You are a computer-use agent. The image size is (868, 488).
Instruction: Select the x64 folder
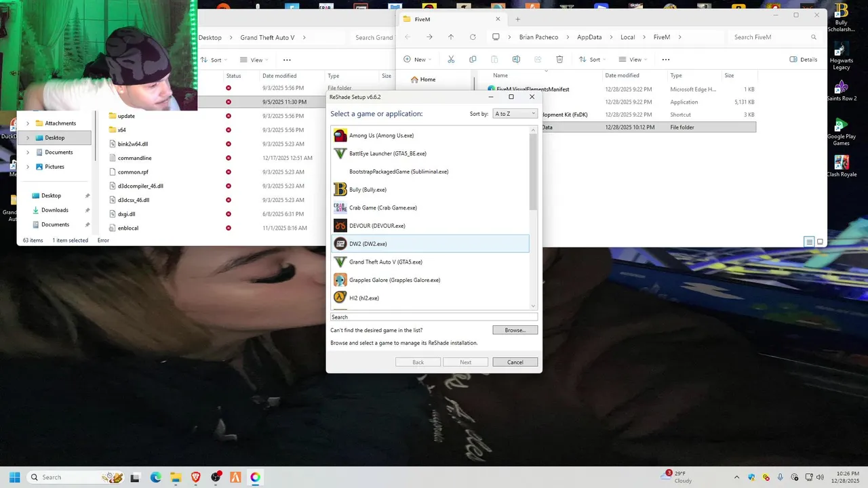pyautogui.click(x=121, y=129)
